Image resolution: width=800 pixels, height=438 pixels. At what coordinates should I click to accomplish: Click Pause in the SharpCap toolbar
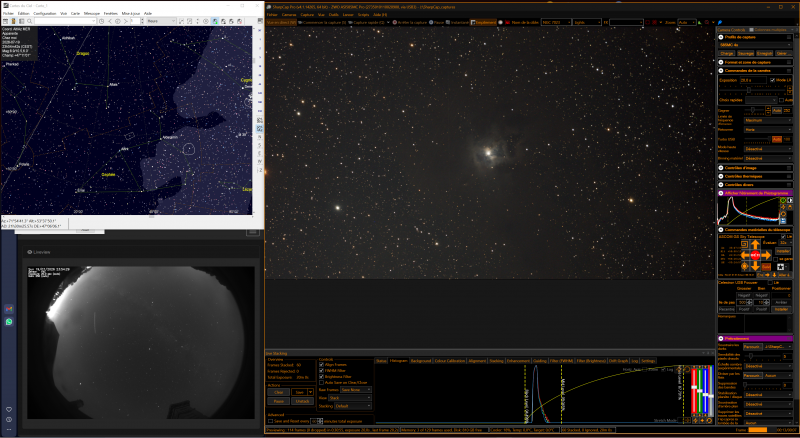click(436, 22)
